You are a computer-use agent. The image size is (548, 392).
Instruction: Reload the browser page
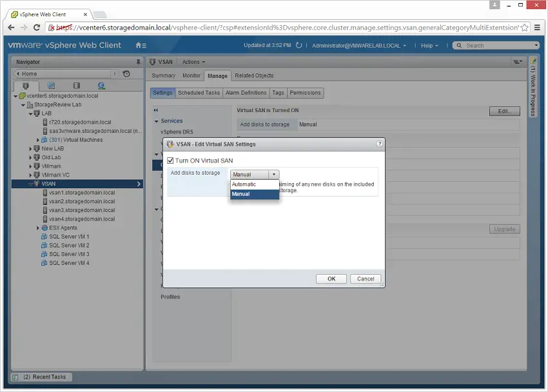(x=37, y=28)
